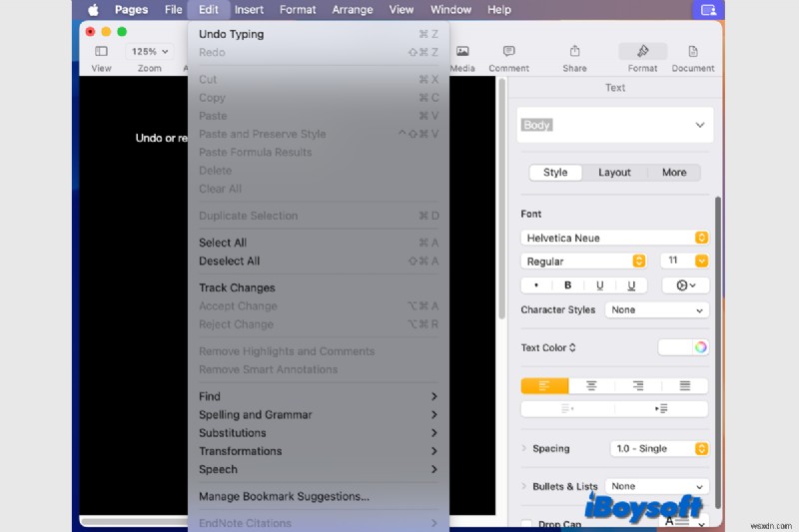Image resolution: width=799 pixels, height=532 pixels.
Task: Expand the Spelling and Grammar submenu
Action: tap(319, 415)
